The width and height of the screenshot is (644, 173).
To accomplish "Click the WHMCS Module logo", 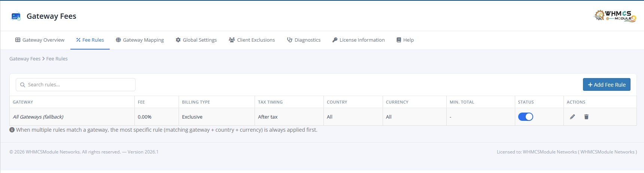I will (615, 16).
